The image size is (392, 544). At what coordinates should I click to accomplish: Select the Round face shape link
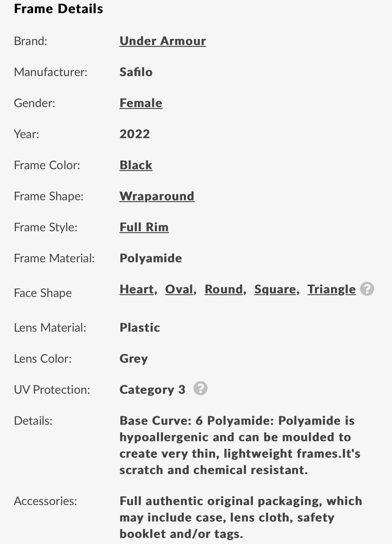[x=224, y=289]
